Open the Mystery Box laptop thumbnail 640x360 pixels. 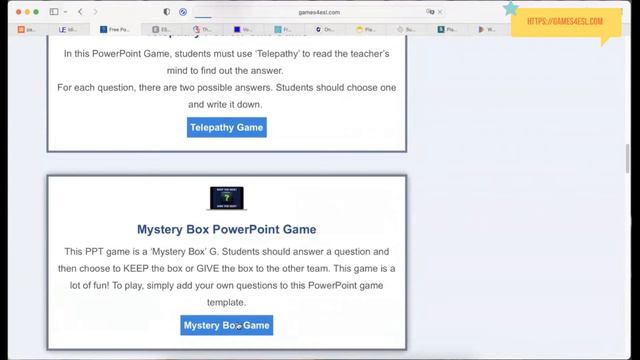(x=227, y=198)
